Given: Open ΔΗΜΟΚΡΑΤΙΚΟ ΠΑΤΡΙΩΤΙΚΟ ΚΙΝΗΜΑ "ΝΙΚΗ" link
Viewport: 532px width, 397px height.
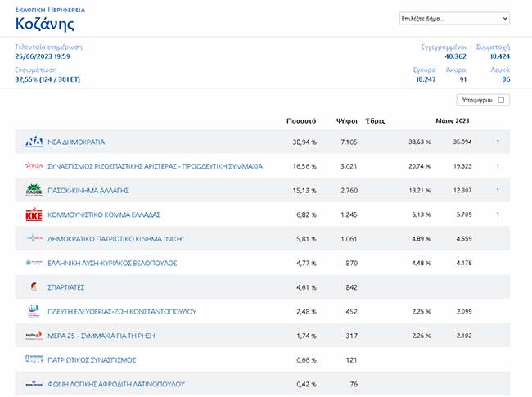Looking at the screenshot, I should 115,239.
